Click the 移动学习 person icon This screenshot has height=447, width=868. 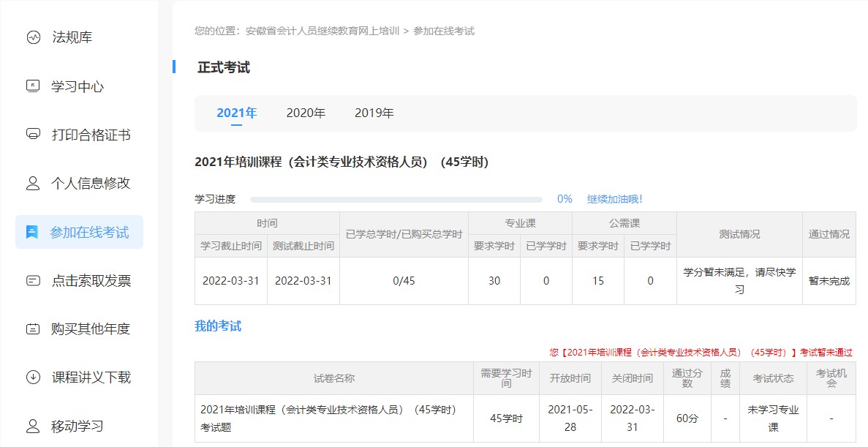pos(33,426)
